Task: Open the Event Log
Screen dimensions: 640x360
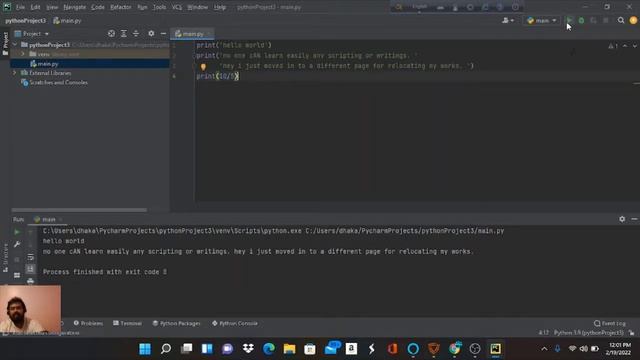Action: [x=610, y=323]
